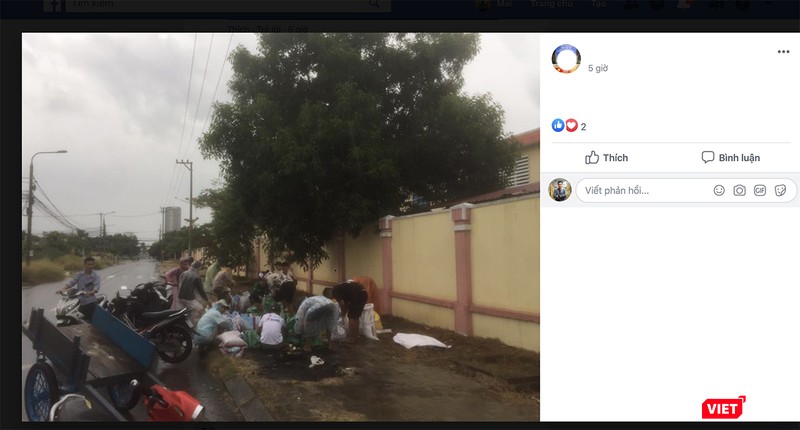Viewport: 800px width, 430px height.
Task: Insert an emoji in the reply
Action: tap(719, 190)
